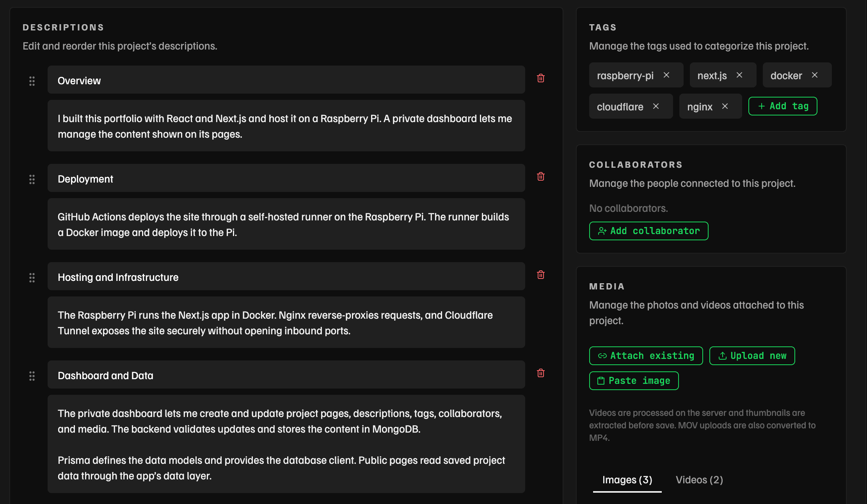Attach existing media
Screen dimensions: 867x504
(646, 356)
